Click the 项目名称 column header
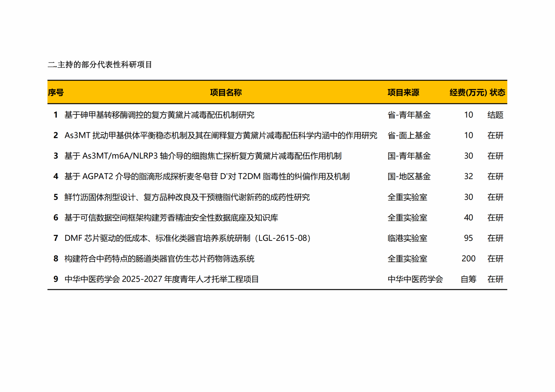 [226, 93]
